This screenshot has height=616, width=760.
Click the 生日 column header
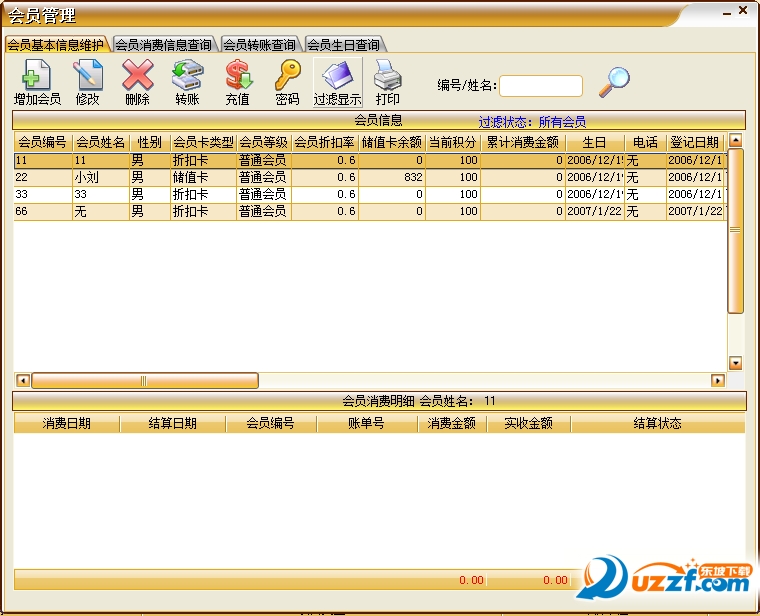[595, 142]
